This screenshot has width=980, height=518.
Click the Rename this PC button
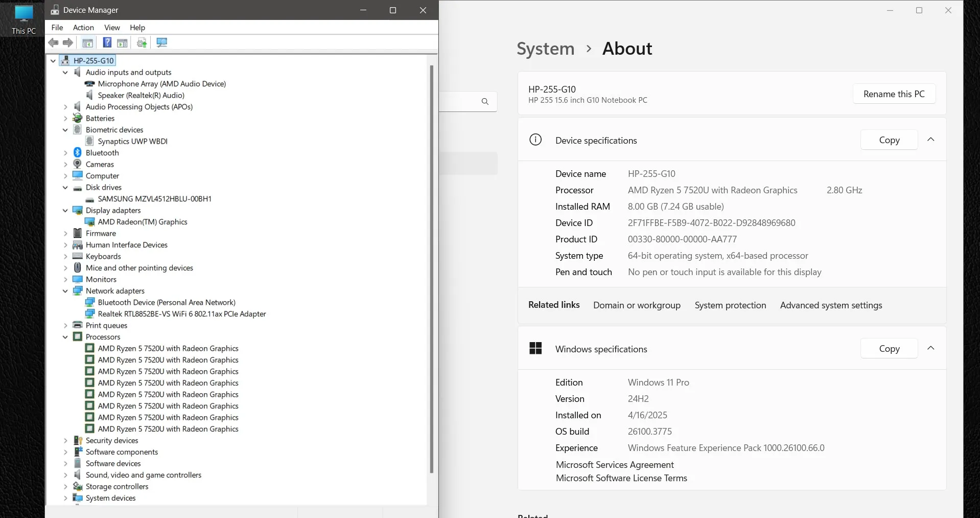point(894,94)
